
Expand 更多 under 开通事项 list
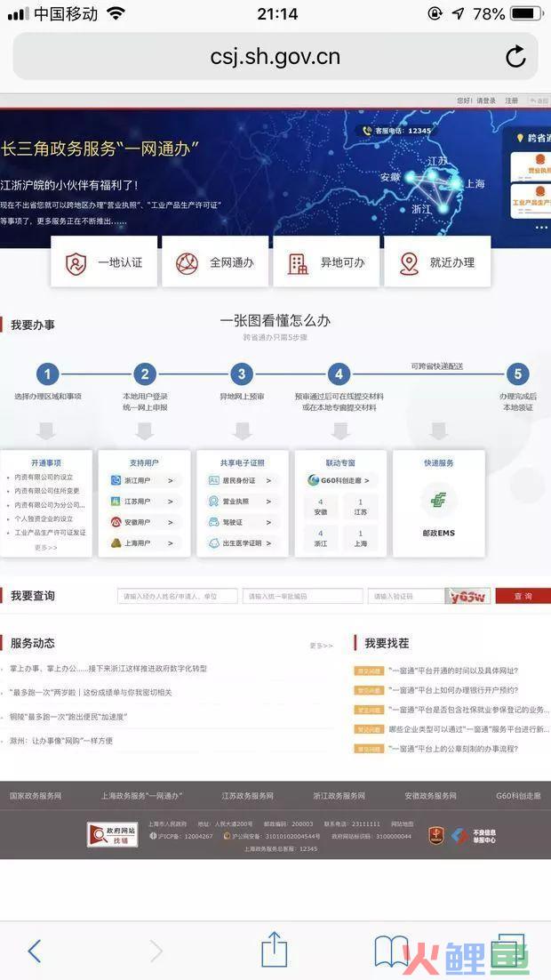tap(45, 547)
